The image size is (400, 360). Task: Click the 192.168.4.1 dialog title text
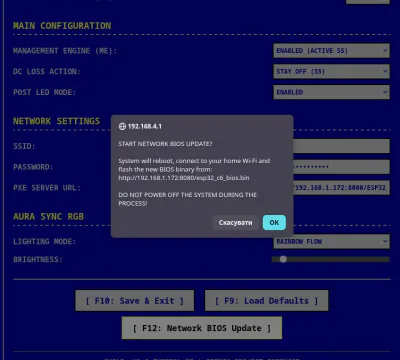[145, 126]
